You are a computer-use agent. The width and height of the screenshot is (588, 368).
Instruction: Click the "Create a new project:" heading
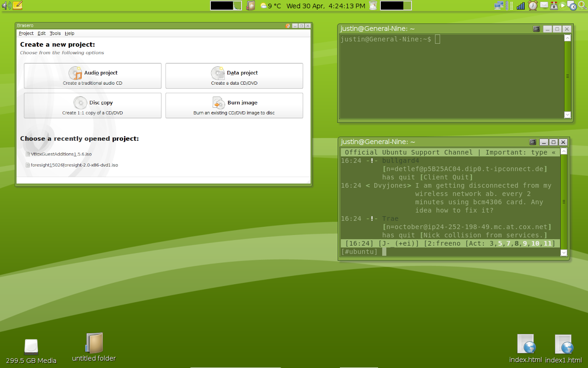point(57,45)
